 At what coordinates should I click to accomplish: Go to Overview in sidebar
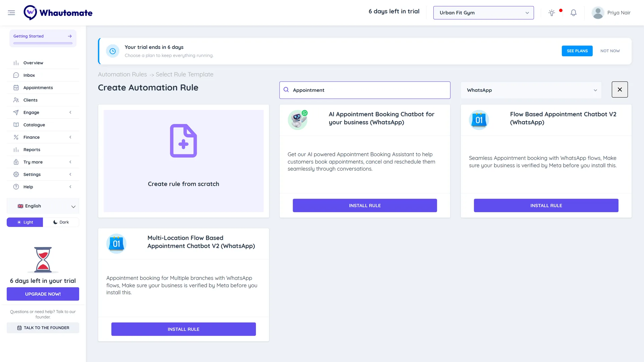point(43,63)
